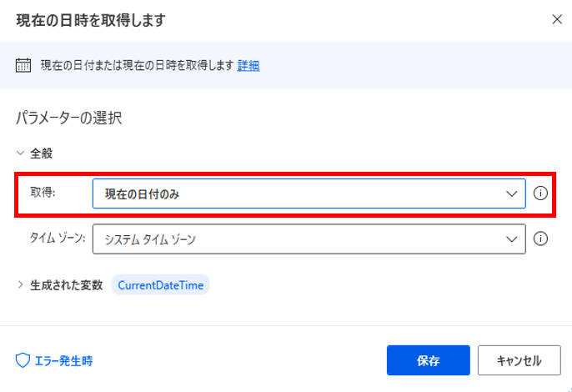This screenshot has width=572, height=392.
Task: Click the タイム ゾーン: field label
Action: [x=58, y=238]
